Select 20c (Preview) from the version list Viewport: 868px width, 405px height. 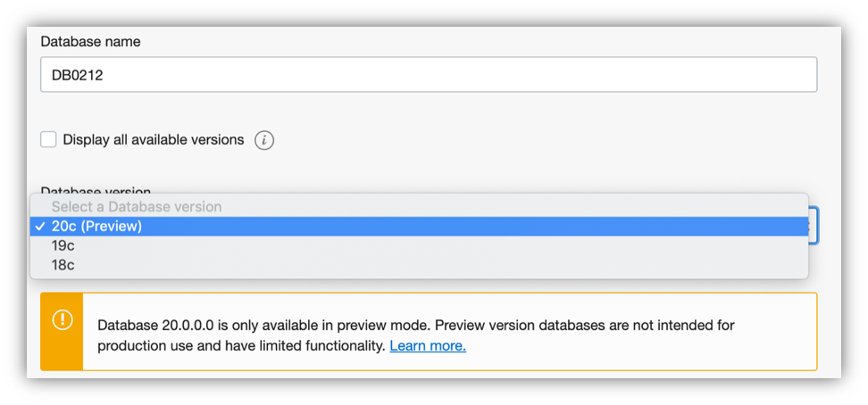pos(96,227)
